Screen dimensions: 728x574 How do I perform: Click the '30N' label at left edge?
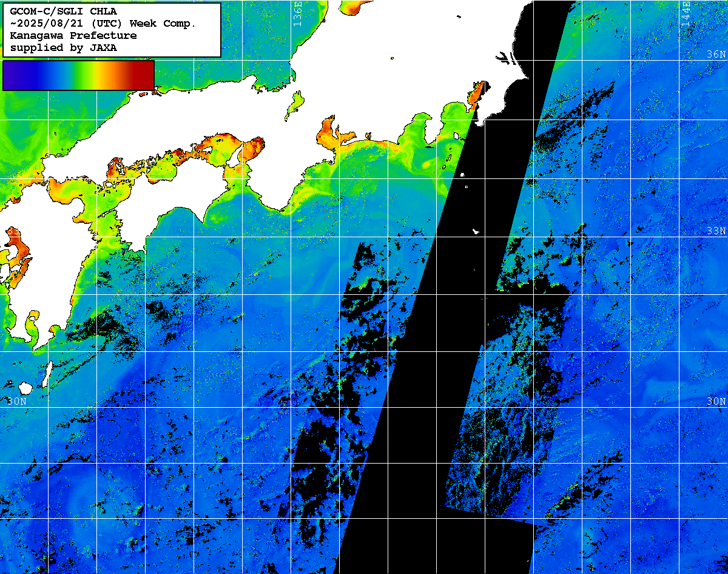(17, 401)
